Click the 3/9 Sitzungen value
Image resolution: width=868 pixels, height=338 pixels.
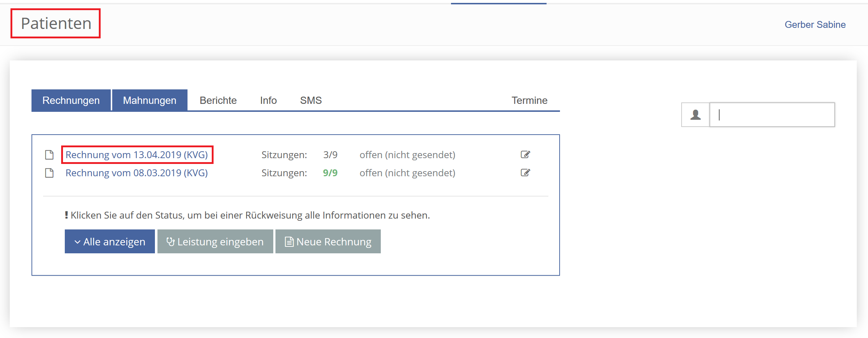(330, 155)
